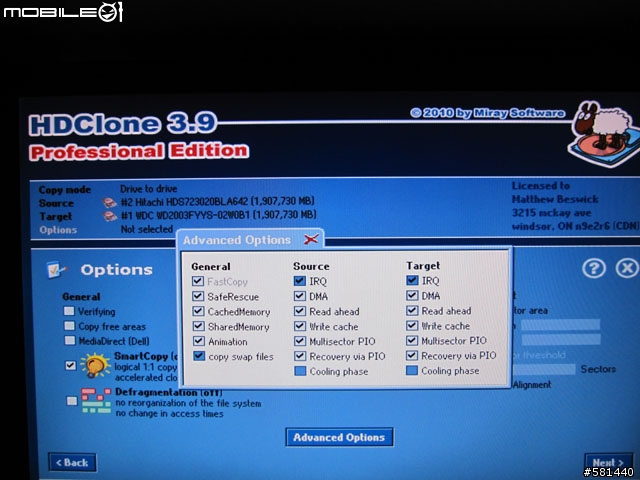Toggle the FastCopy checkbox
The image size is (640, 480).
[198, 281]
